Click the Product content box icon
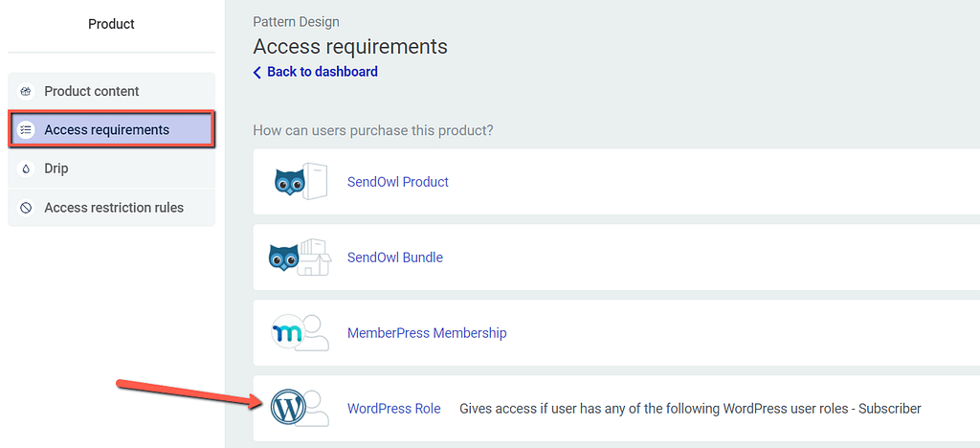Viewport: 980px width, 448px height. point(26,91)
